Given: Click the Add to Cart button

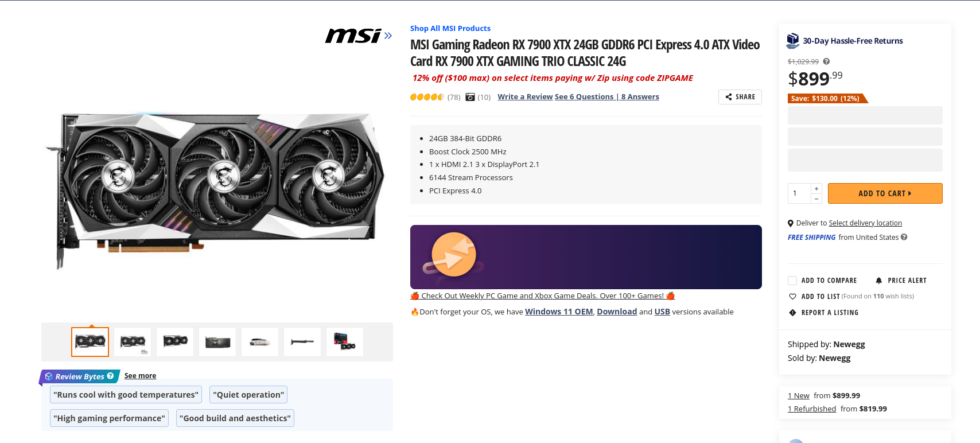Looking at the screenshot, I should coord(885,193).
